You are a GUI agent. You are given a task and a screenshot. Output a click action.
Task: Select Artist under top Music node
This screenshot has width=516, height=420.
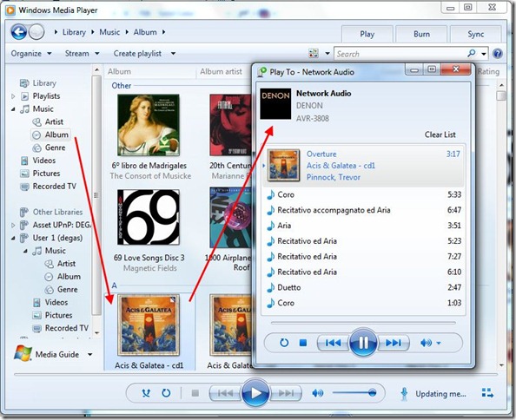coord(48,122)
